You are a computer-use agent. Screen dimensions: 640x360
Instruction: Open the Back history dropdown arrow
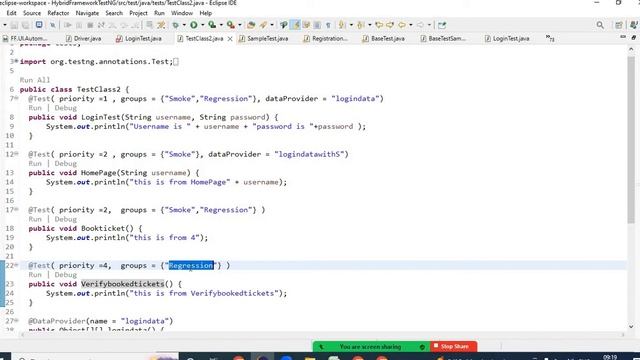click(x=411, y=25)
